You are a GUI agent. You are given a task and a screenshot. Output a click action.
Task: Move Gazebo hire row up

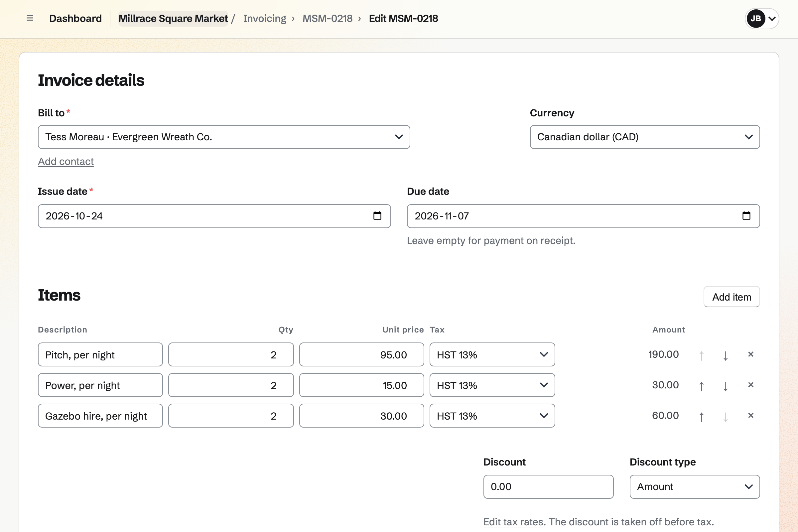[x=701, y=416]
